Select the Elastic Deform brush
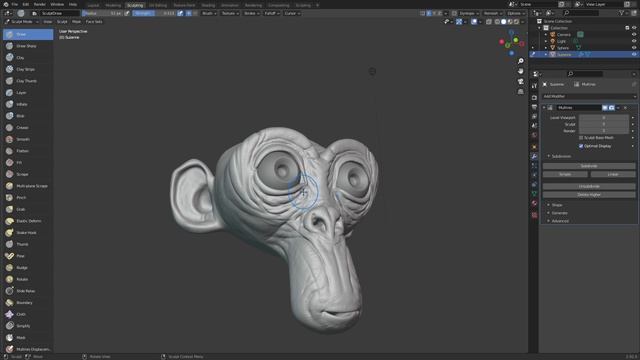This screenshot has width=640, height=360. [x=28, y=221]
